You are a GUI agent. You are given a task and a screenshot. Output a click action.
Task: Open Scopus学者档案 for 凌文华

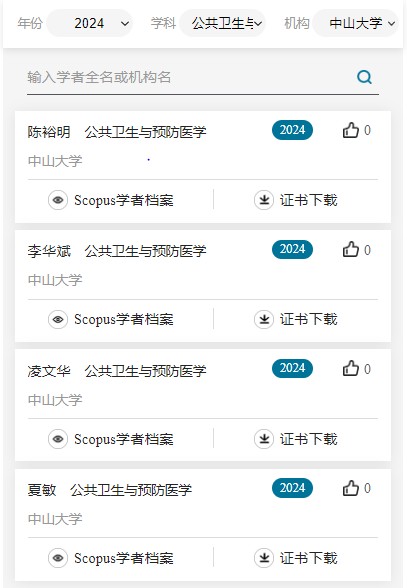click(124, 439)
